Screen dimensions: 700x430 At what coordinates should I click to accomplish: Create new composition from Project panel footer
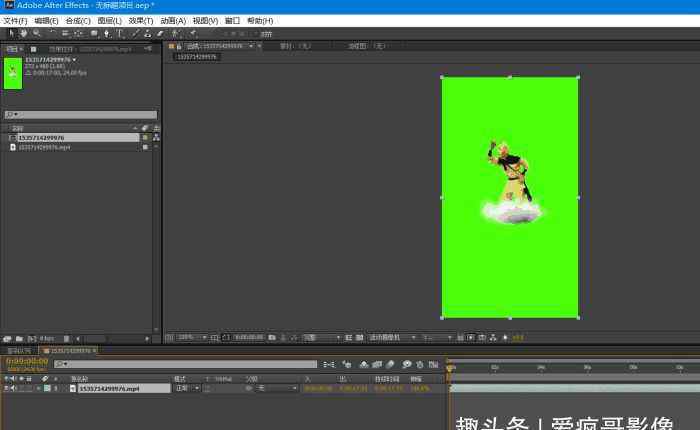32,339
